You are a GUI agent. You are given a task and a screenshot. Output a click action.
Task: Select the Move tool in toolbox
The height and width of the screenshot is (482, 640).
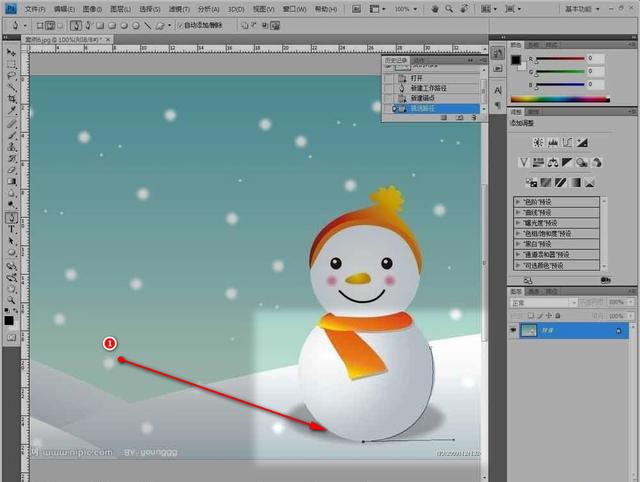[x=11, y=51]
